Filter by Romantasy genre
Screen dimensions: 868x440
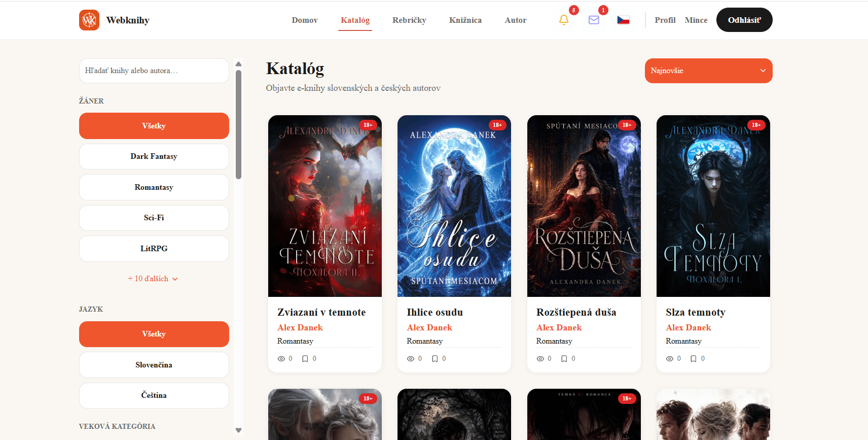click(x=154, y=187)
